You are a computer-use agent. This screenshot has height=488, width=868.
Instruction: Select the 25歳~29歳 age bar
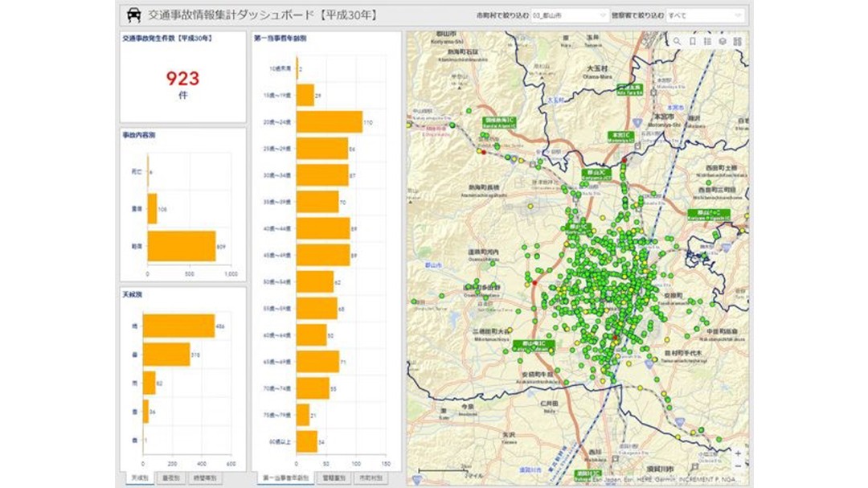coord(322,149)
